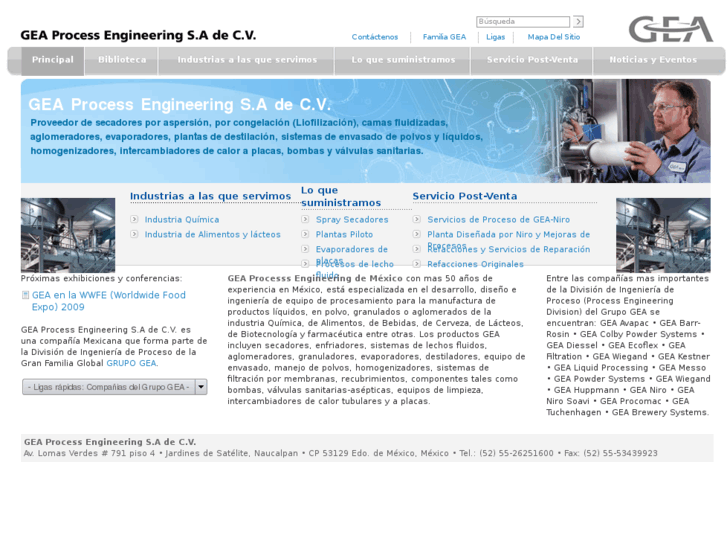Open the Biblioteca tab
Image resolution: width=727 pixels, height=545 pixels.
tap(122, 60)
